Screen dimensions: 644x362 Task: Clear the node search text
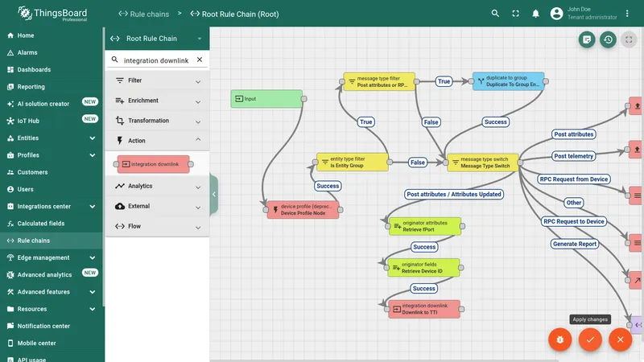pyautogui.click(x=199, y=60)
